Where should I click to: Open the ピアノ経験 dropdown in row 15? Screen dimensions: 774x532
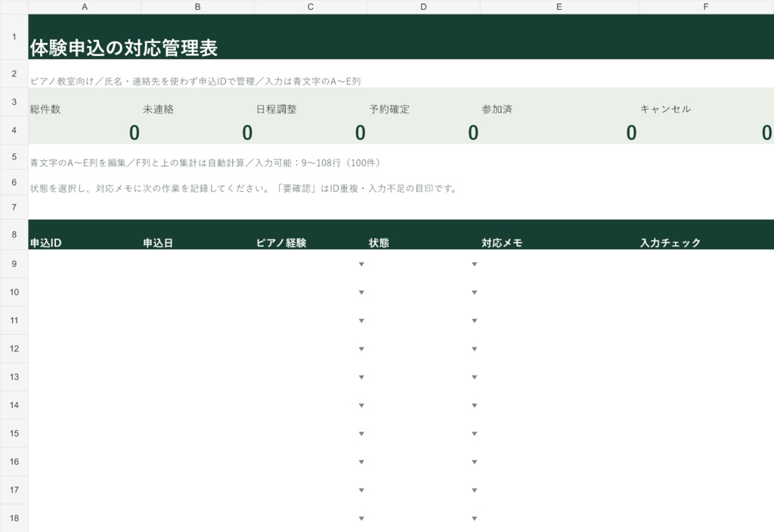coord(361,434)
